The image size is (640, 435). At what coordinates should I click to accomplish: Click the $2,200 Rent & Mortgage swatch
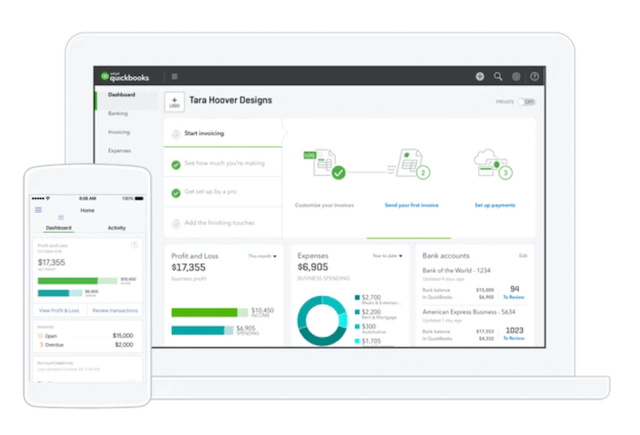pos(357,312)
